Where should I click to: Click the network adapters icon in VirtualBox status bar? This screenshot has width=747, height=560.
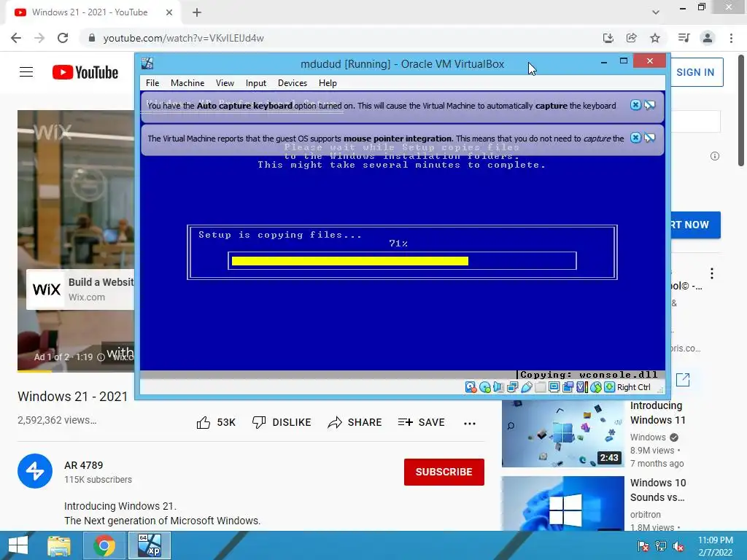pyautogui.click(x=513, y=387)
